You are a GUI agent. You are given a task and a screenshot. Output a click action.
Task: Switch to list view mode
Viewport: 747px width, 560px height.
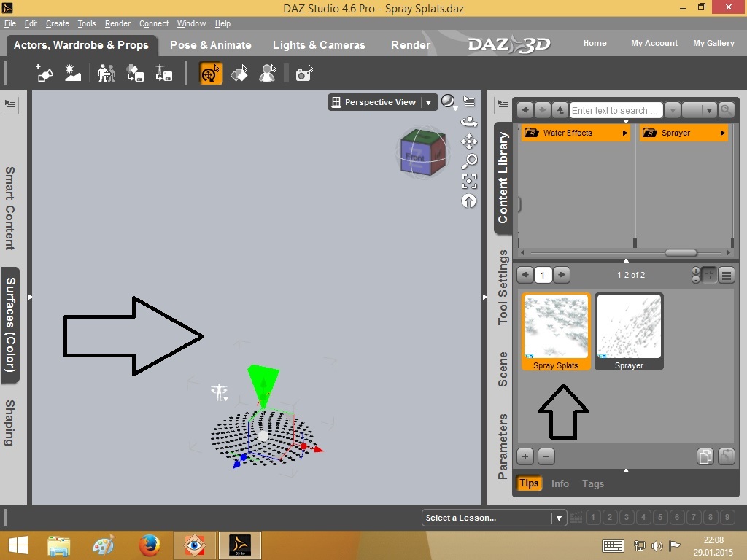(x=727, y=275)
